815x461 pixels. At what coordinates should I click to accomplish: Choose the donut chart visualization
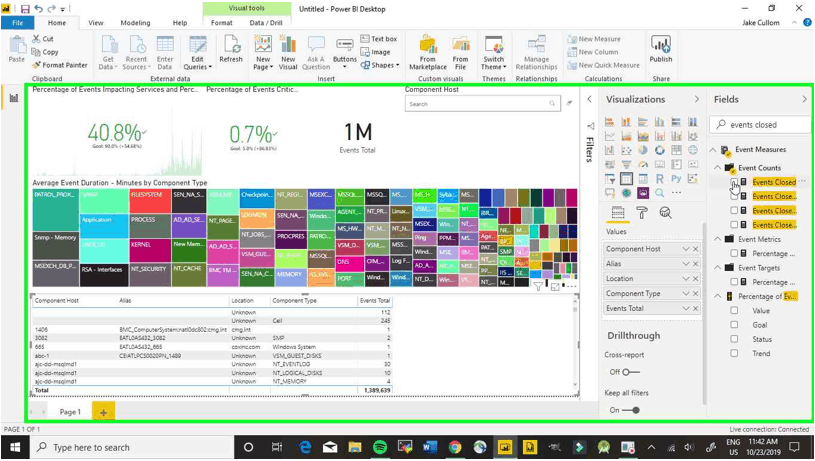(x=660, y=150)
